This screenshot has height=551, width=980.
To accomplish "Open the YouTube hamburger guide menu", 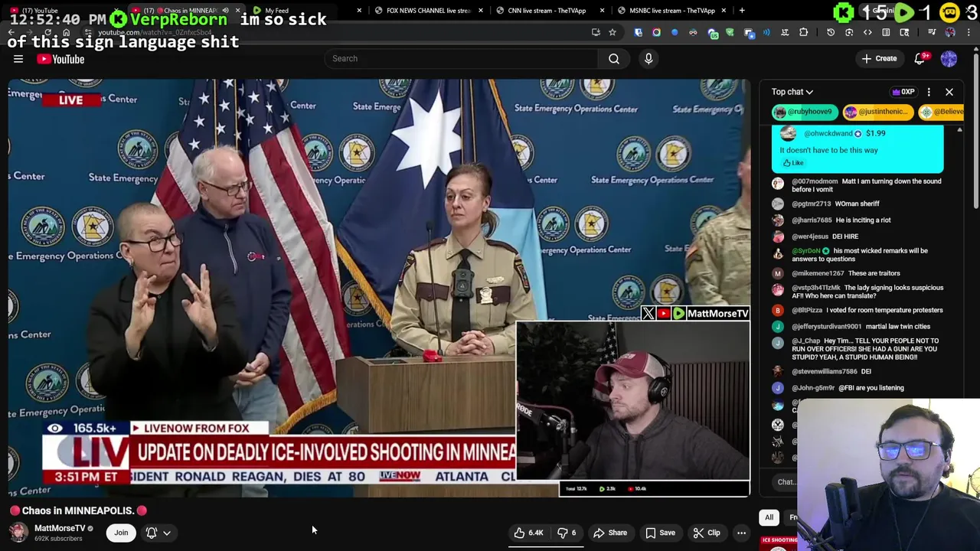I will (18, 59).
